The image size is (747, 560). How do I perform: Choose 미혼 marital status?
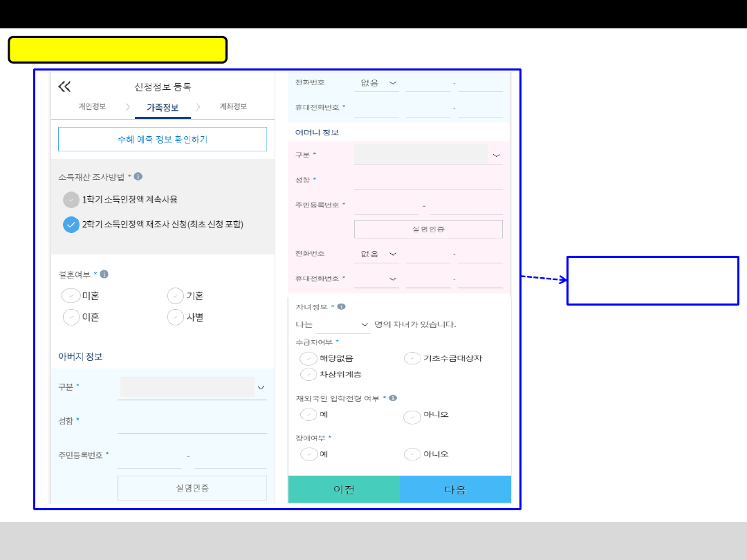pos(71,296)
